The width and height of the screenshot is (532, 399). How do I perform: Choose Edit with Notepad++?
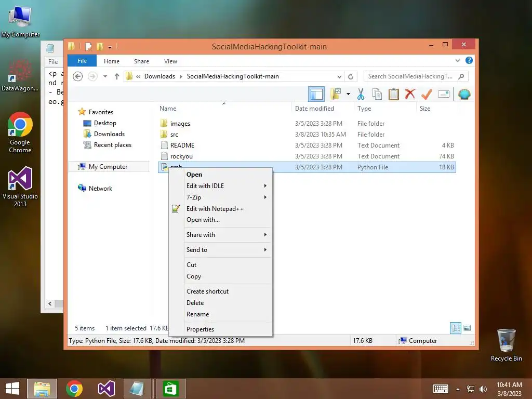[x=220, y=209]
